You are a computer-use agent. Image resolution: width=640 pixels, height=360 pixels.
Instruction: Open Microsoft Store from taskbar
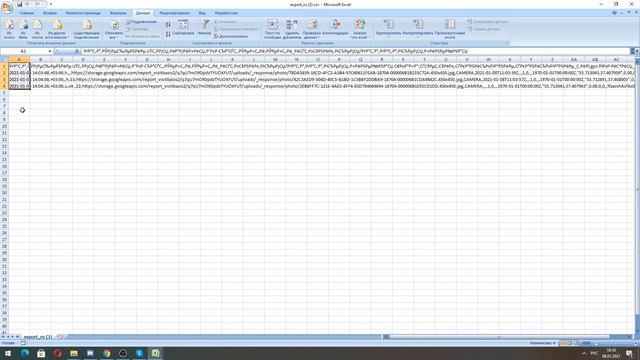tap(41, 353)
